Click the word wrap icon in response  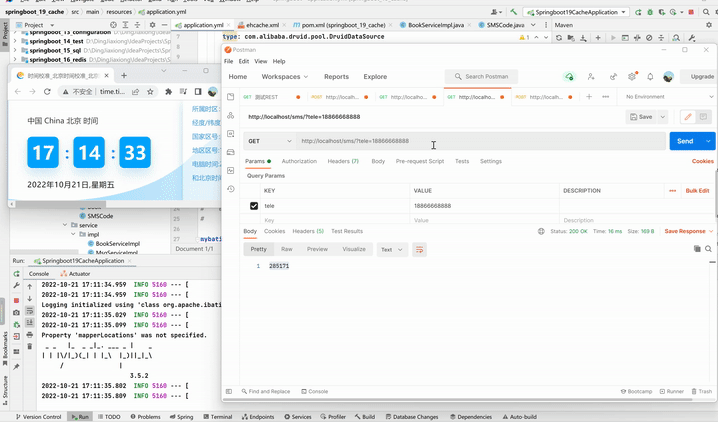[x=420, y=249]
